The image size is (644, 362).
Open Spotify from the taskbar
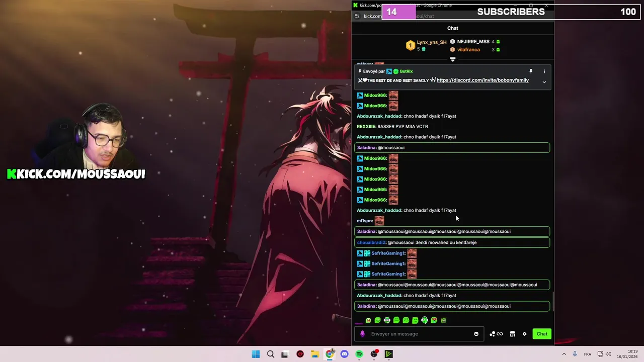(x=359, y=354)
